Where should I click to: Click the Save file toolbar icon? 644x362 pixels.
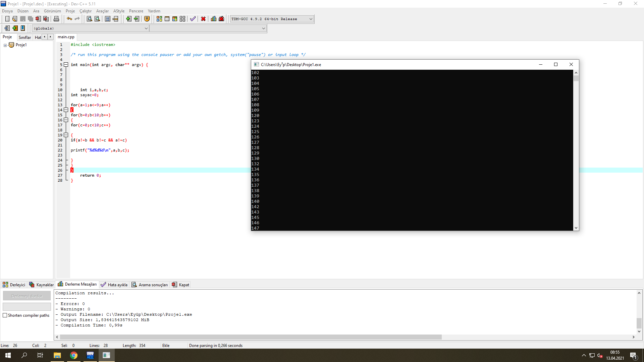point(23,19)
